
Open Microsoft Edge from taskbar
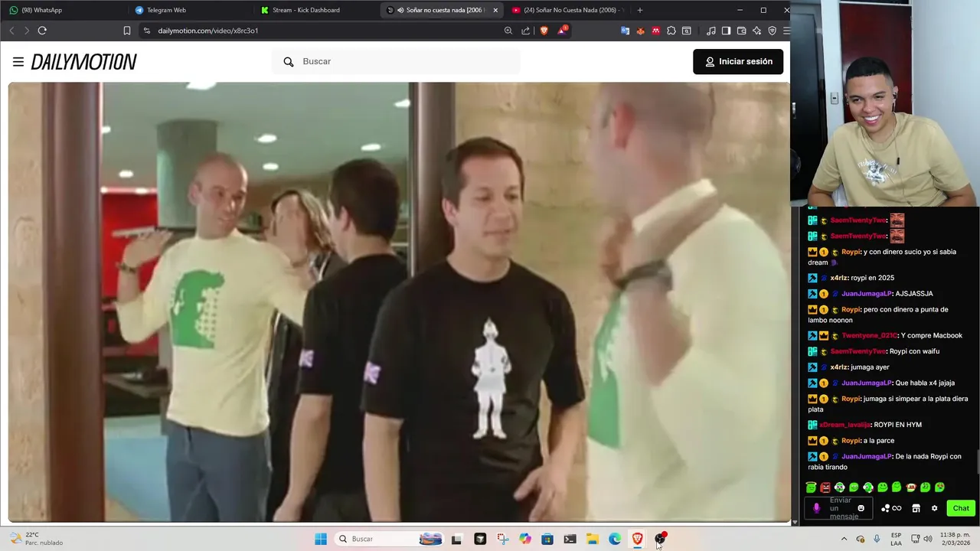tap(615, 539)
